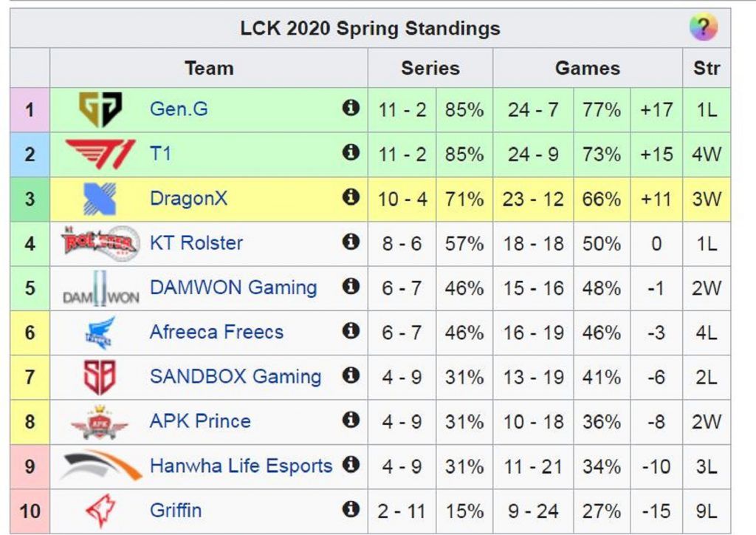
Task: Click the Afreeca Freecs logo
Action: click(x=100, y=333)
